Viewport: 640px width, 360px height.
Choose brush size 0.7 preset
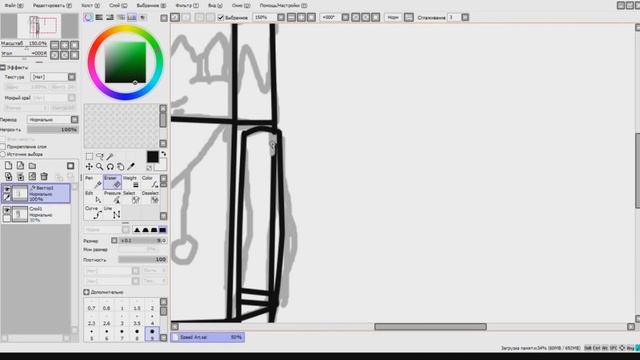(91, 306)
